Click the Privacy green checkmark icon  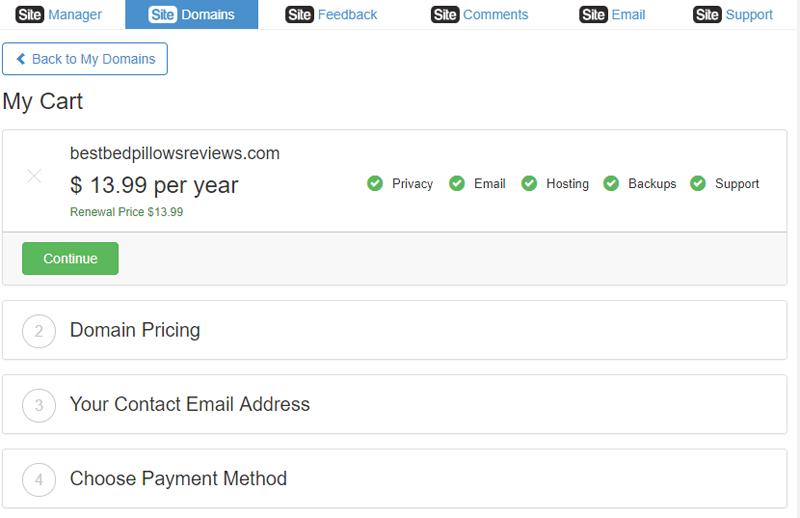point(375,184)
